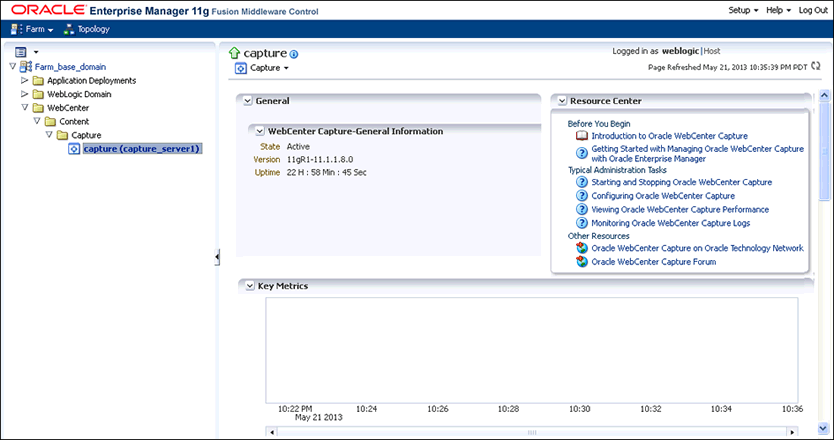Collapse the Farm_base_domain tree node

pyautogui.click(x=13, y=67)
